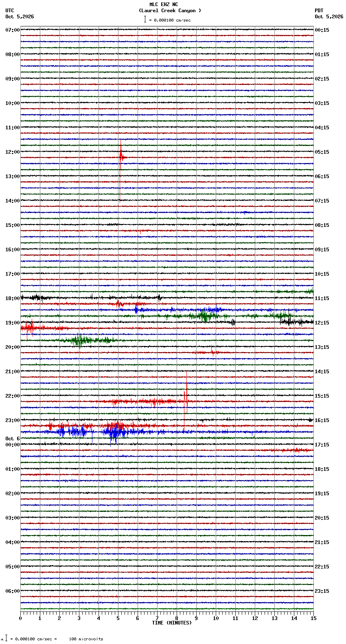Select the 'PDT' header label
This screenshot has height=644, width=346.
[x=319, y=11]
